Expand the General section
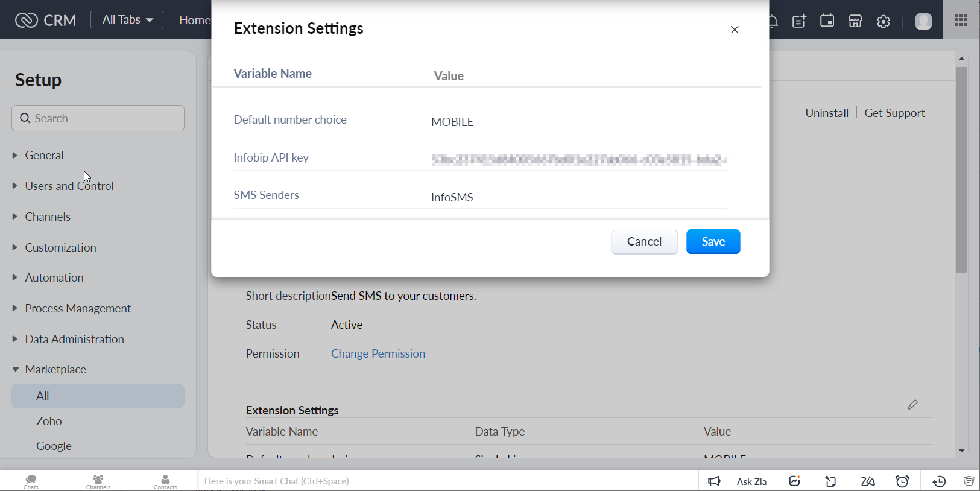This screenshot has width=980, height=491. [x=44, y=155]
